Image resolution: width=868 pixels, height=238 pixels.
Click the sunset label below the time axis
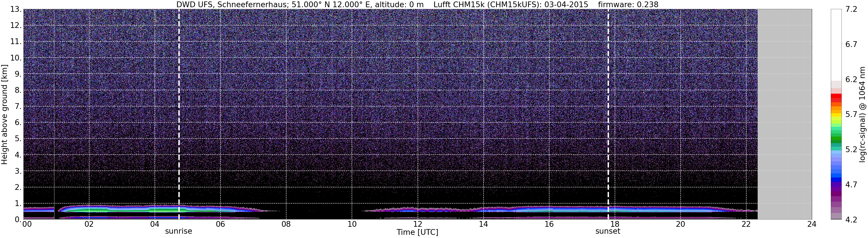[x=608, y=231]
